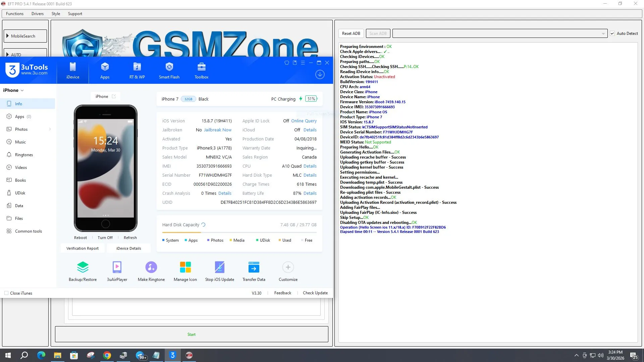The image size is (644, 362).
Task: Open Transfer Data tool
Action: [x=254, y=267]
